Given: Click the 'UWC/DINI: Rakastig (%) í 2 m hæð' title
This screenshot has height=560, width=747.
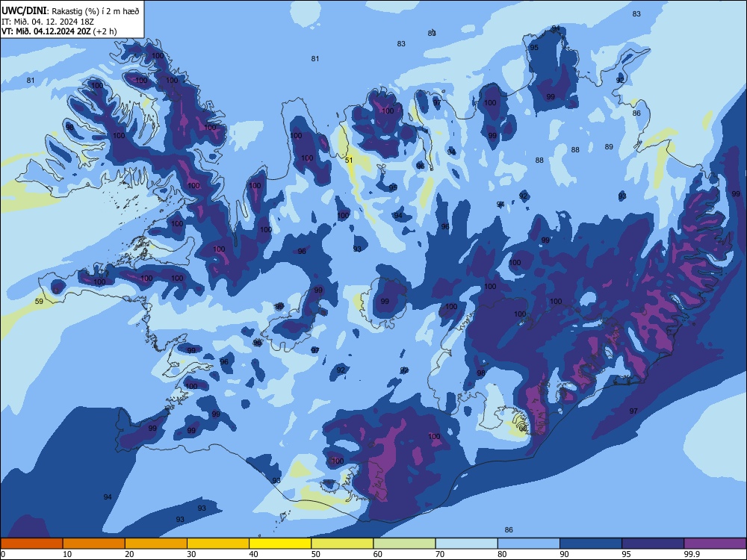Looking at the screenshot, I should (x=70, y=11).
